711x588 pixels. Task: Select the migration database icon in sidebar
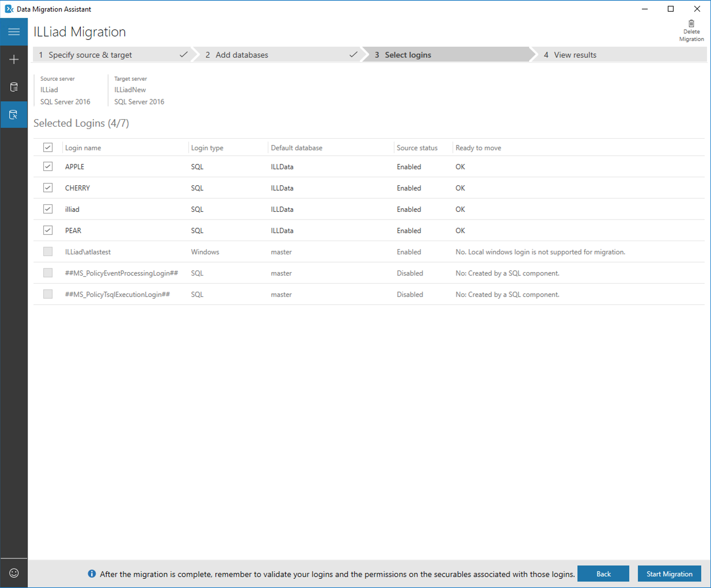pyautogui.click(x=14, y=115)
